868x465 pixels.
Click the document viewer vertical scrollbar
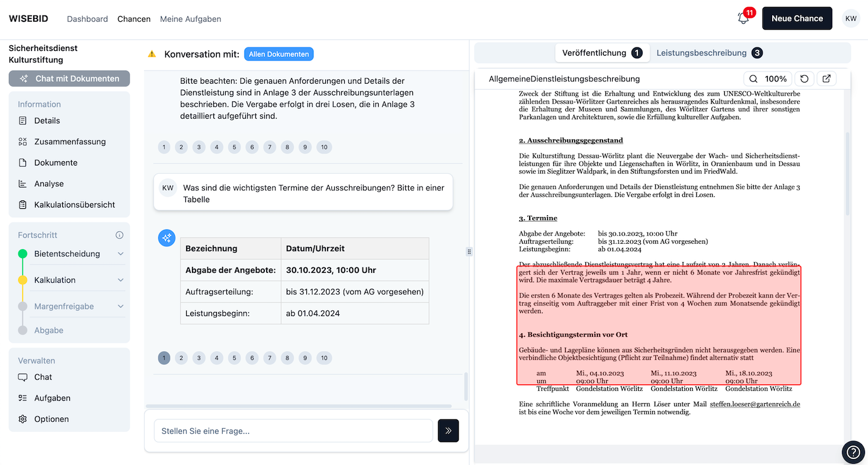pos(847,174)
